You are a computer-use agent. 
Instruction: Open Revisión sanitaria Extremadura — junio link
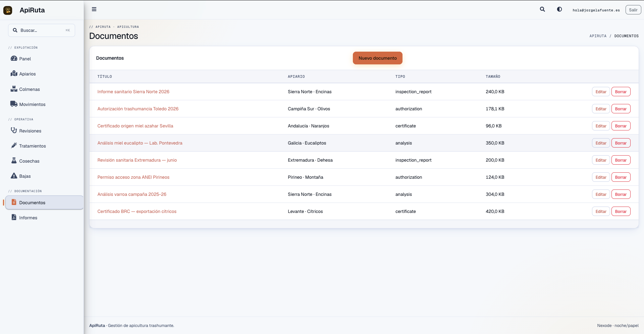coord(137,160)
